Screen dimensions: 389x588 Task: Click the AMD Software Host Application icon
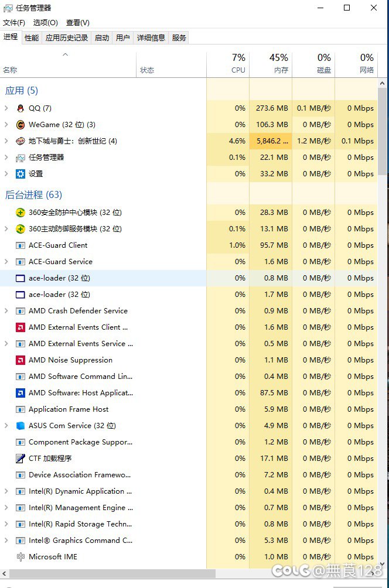click(x=21, y=393)
